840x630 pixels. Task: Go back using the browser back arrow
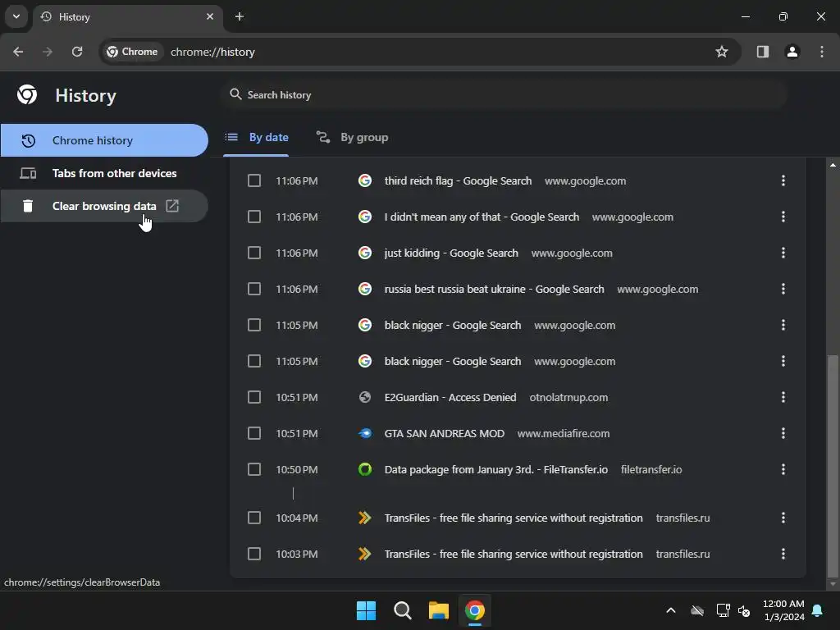(x=18, y=52)
